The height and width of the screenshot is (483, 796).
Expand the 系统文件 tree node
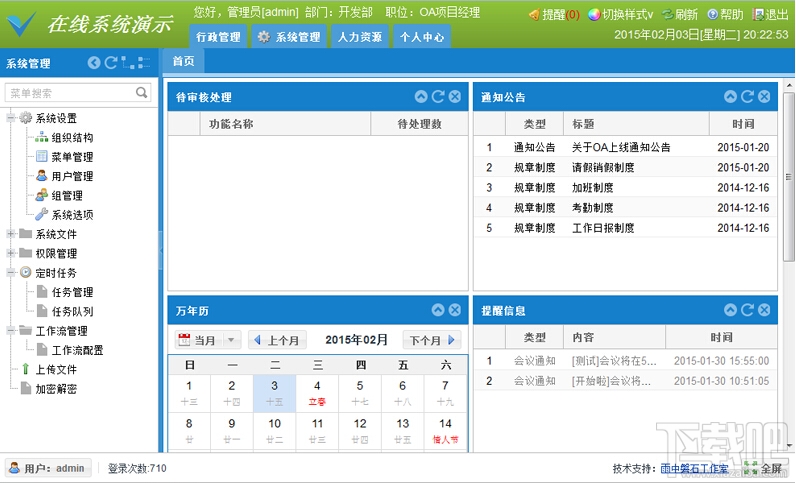click(x=10, y=234)
